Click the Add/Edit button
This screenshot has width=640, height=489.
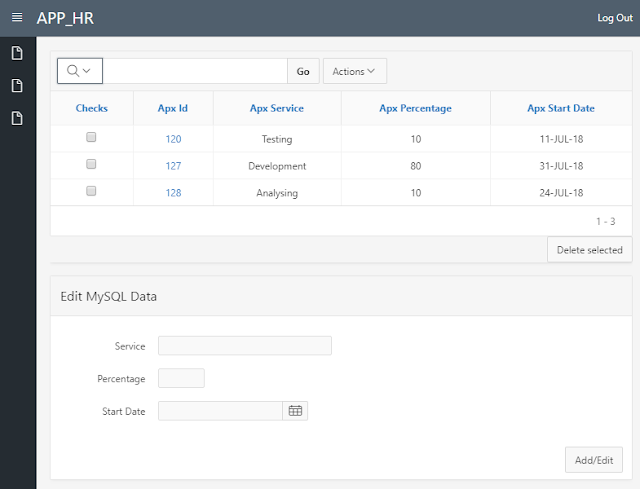point(594,460)
